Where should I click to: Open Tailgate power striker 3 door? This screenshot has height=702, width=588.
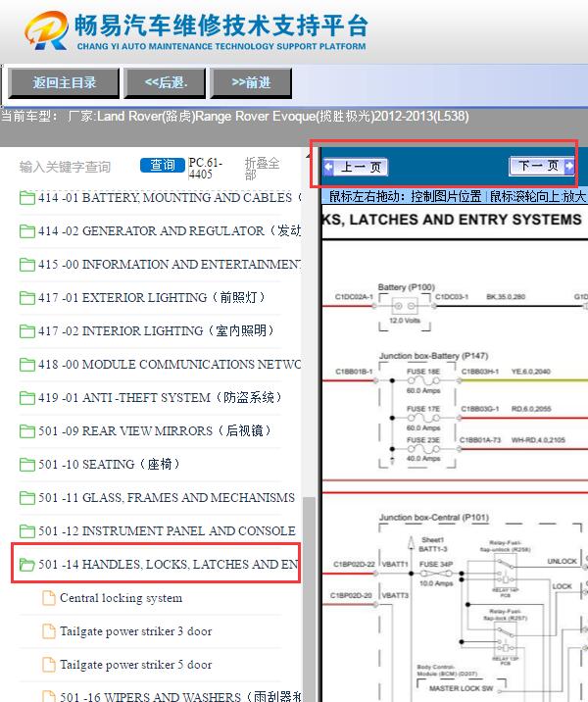point(135,631)
